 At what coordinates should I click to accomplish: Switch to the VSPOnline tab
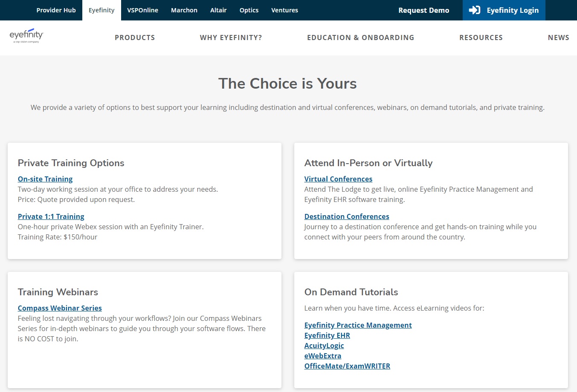(x=142, y=10)
